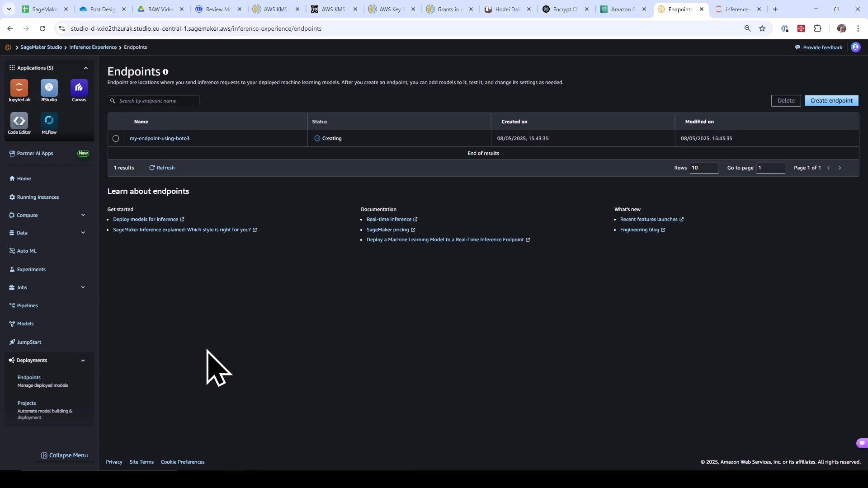This screenshot has height=488, width=868.
Task: Open the Chrome three-dot menu
Action: tap(858, 28)
